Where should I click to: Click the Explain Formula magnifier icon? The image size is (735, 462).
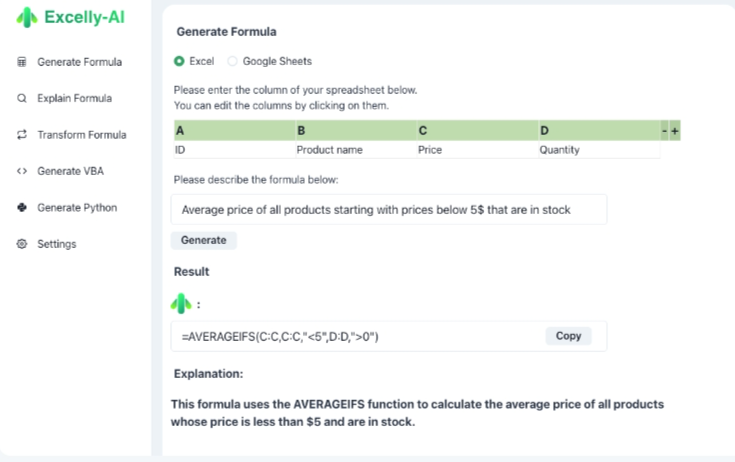click(x=21, y=98)
